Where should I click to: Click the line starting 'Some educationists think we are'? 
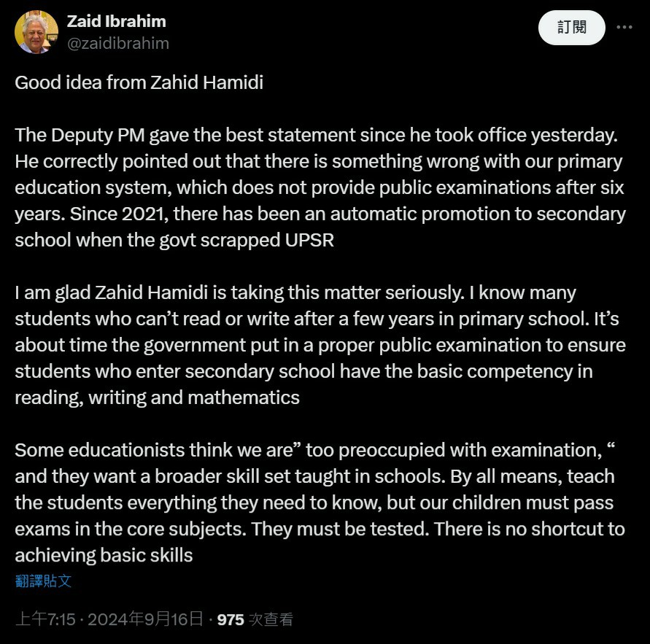tap(315, 450)
